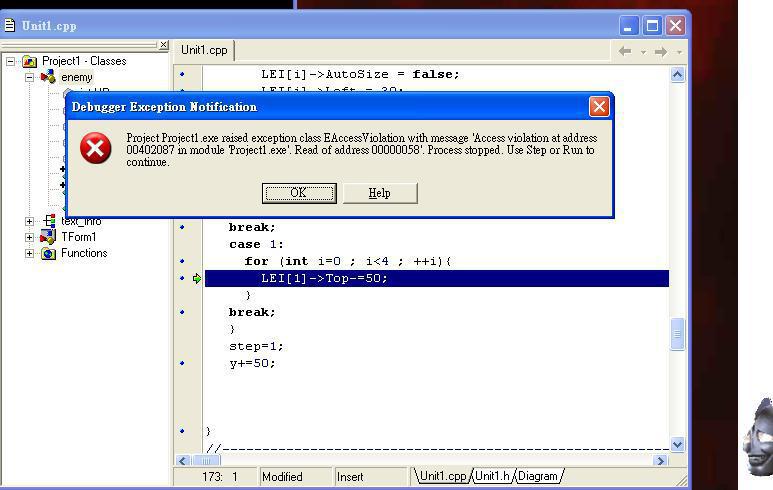This screenshot has height=490, width=773.
Task: Click Help in the exception dialog
Action: (380, 193)
